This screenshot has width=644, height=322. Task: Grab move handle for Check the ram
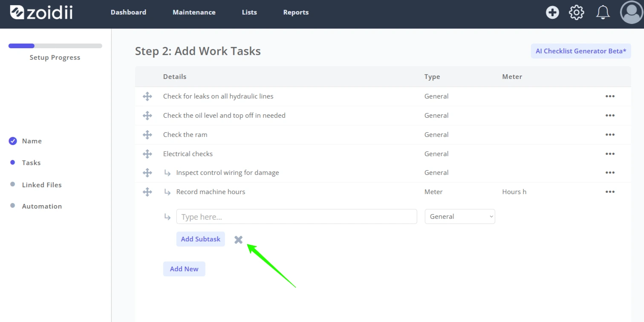click(147, 135)
